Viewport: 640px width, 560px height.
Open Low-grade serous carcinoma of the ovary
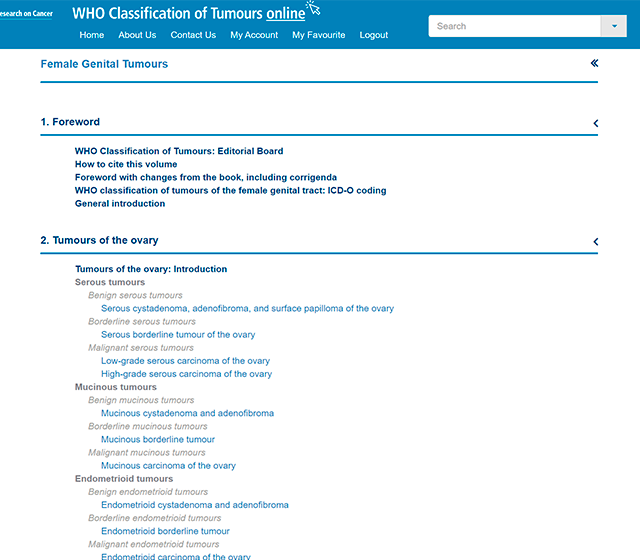tap(185, 361)
